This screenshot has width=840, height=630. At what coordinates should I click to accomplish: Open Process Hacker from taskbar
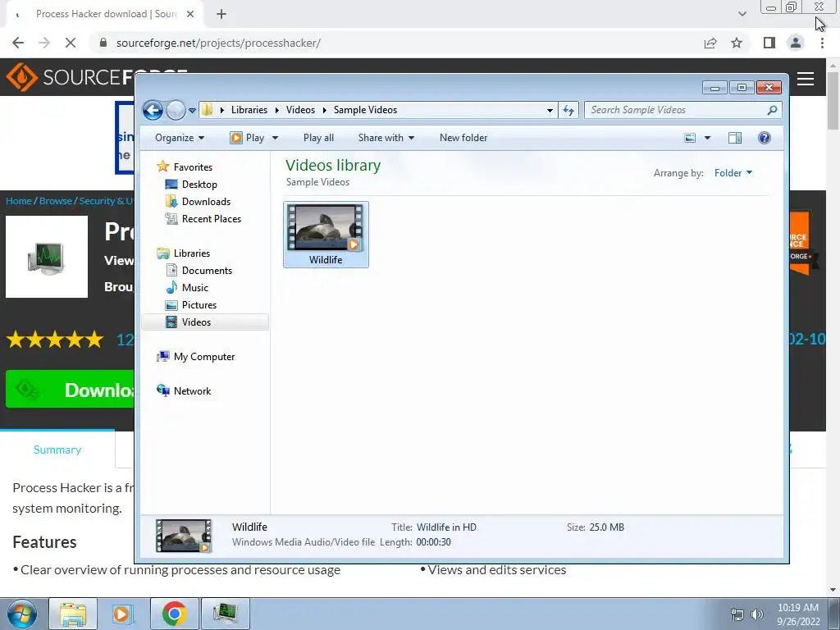(225, 614)
